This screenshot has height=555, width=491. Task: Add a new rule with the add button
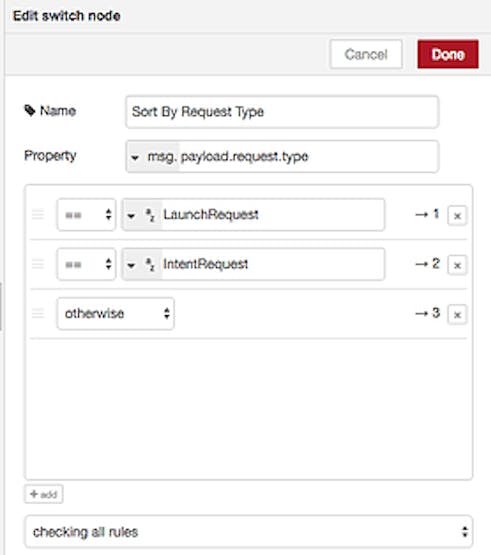pyautogui.click(x=44, y=494)
